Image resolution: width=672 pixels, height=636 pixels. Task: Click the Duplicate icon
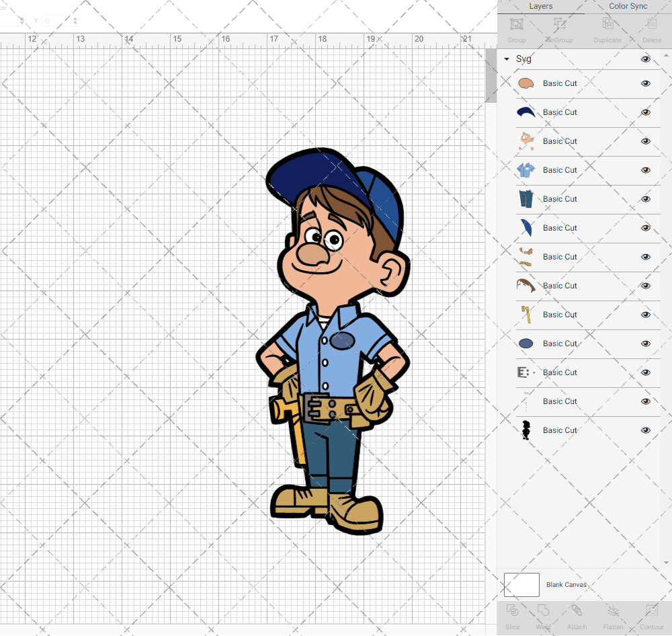(607, 24)
